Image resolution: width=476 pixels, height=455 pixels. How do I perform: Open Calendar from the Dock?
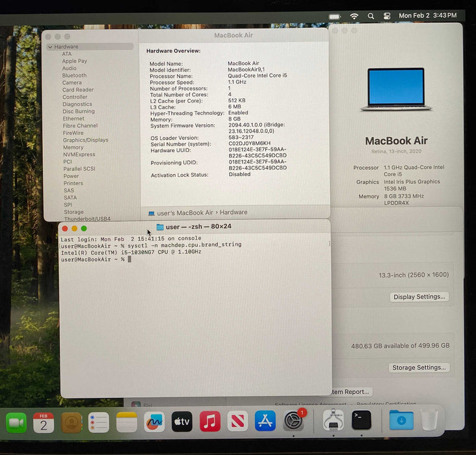44,422
